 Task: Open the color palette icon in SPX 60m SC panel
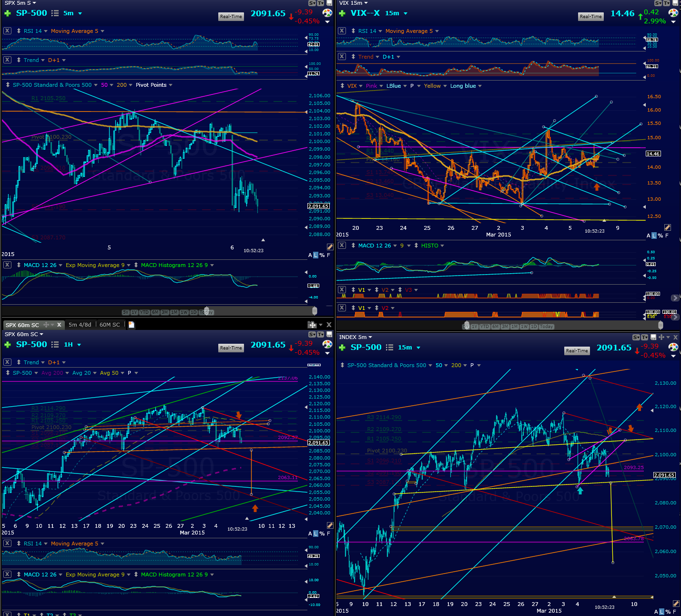tap(327, 344)
